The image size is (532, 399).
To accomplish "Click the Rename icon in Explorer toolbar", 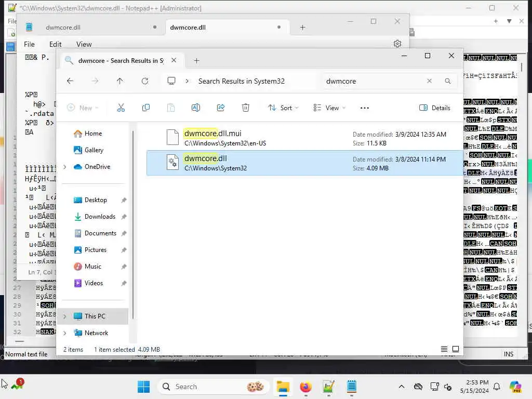I will (196, 108).
